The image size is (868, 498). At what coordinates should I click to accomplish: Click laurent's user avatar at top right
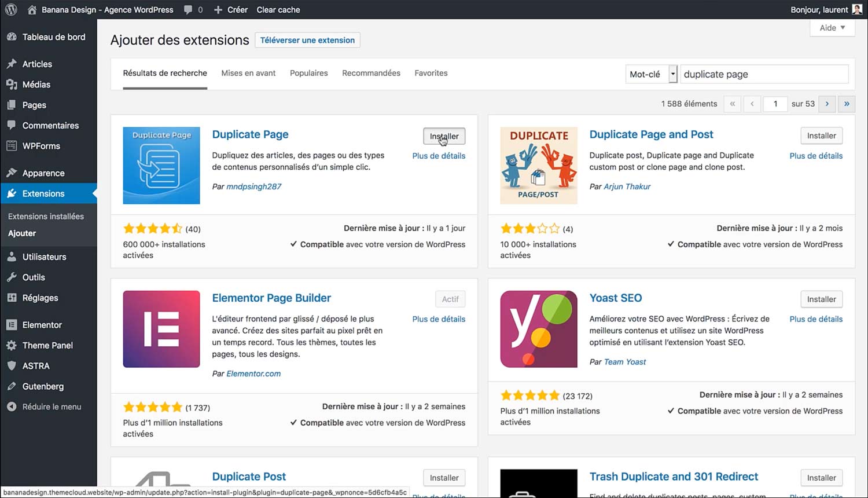coord(857,9)
